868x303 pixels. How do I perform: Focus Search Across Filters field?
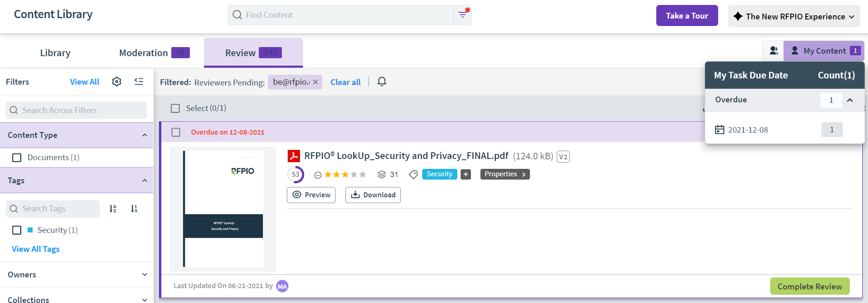coord(76,110)
